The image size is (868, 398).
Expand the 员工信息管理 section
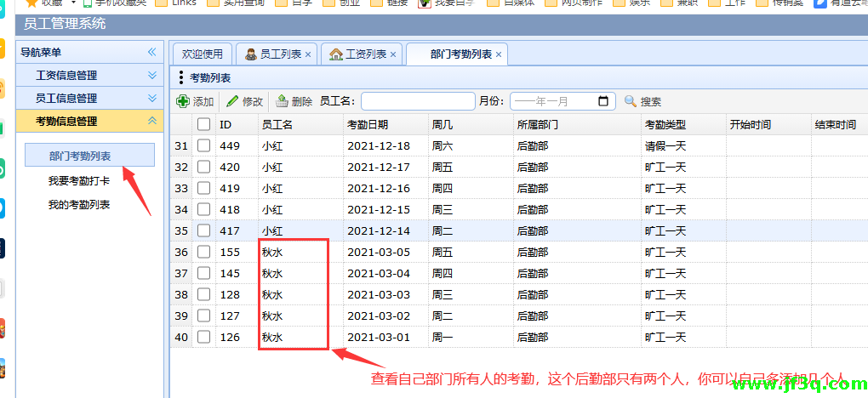tap(152, 99)
